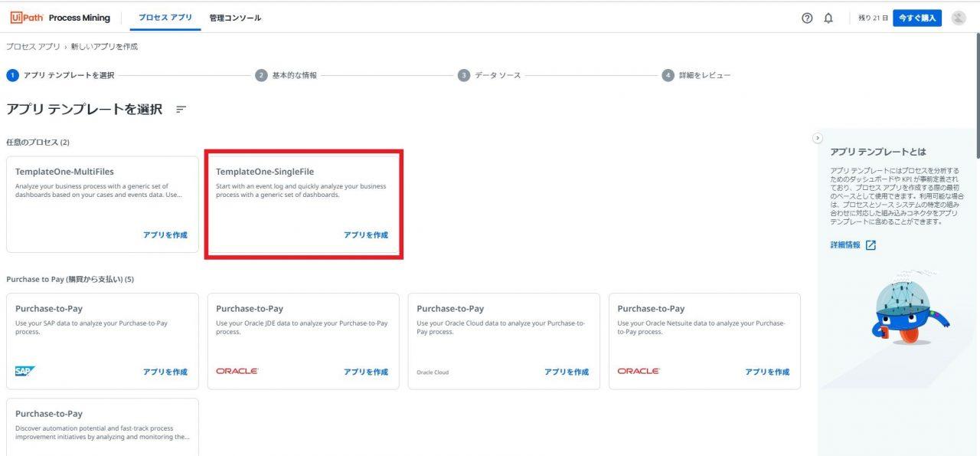The image size is (980, 456).
Task: Switch to プロセス アプリ tab
Action: (165, 18)
